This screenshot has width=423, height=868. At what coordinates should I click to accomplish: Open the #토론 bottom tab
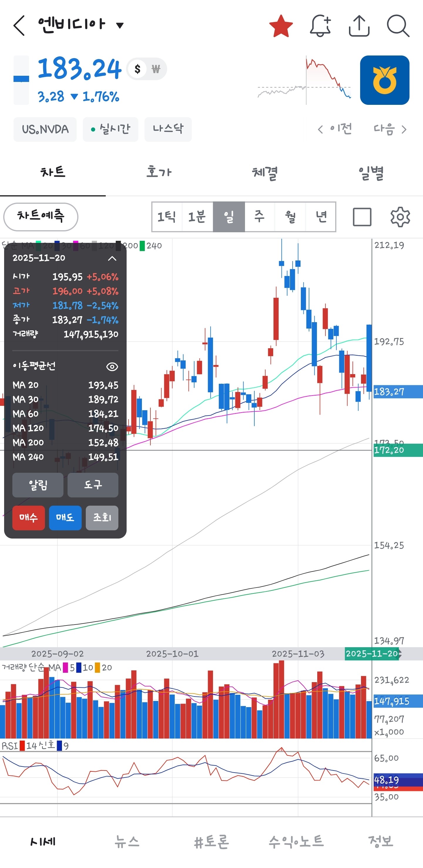(x=211, y=841)
